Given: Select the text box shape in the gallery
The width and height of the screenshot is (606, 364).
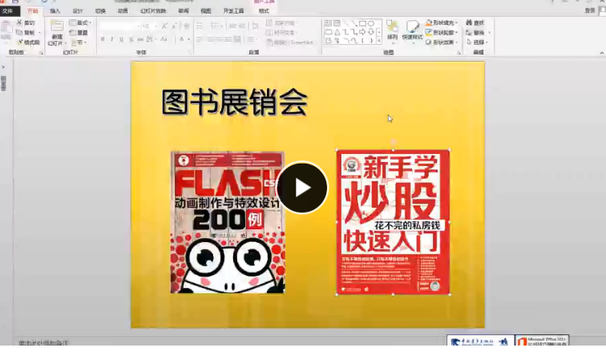Looking at the screenshot, I should 329,22.
